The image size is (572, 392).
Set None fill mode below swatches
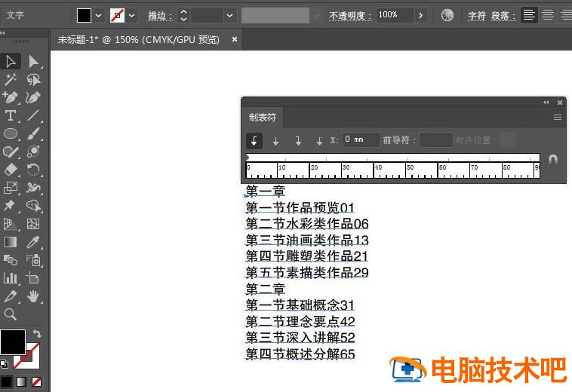(x=36, y=381)
